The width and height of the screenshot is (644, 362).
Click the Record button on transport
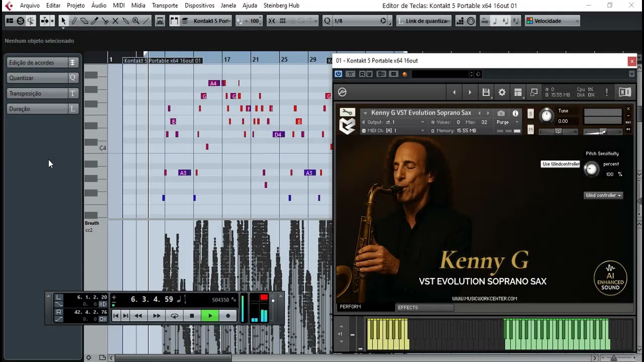pos(228,316)
